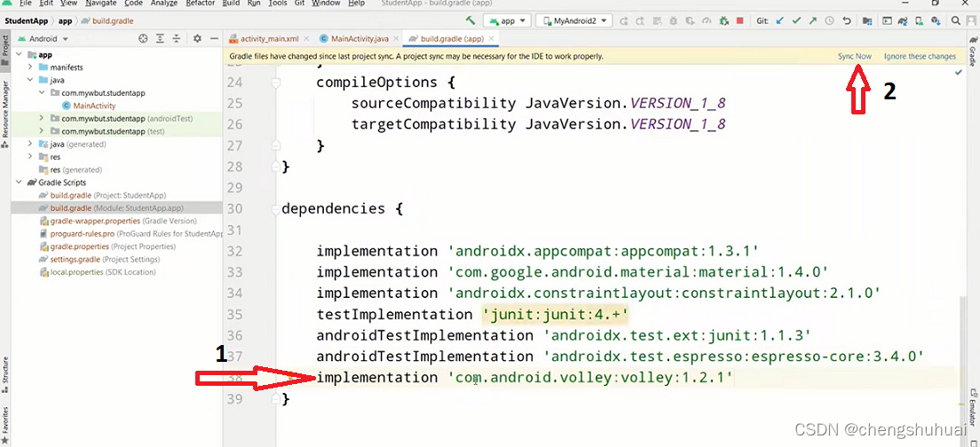This screenshot has height=447, width=980.
Task: Open the Build menu
Action: coord(231,4)
